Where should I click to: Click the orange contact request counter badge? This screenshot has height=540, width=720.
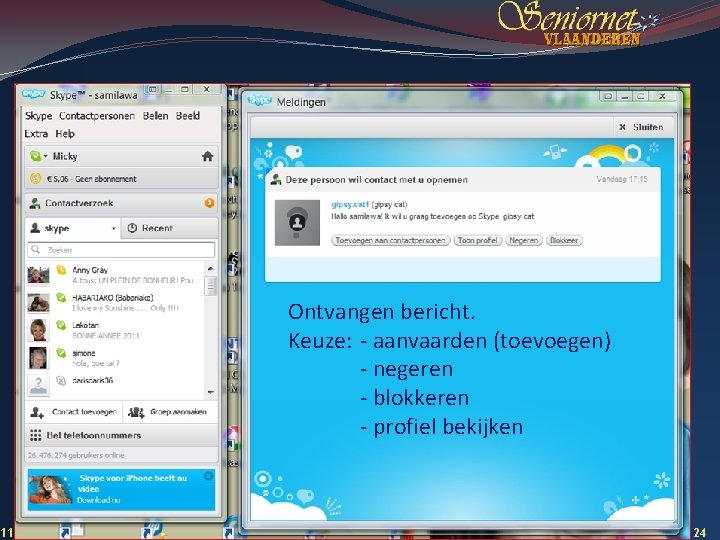[209, 203]
